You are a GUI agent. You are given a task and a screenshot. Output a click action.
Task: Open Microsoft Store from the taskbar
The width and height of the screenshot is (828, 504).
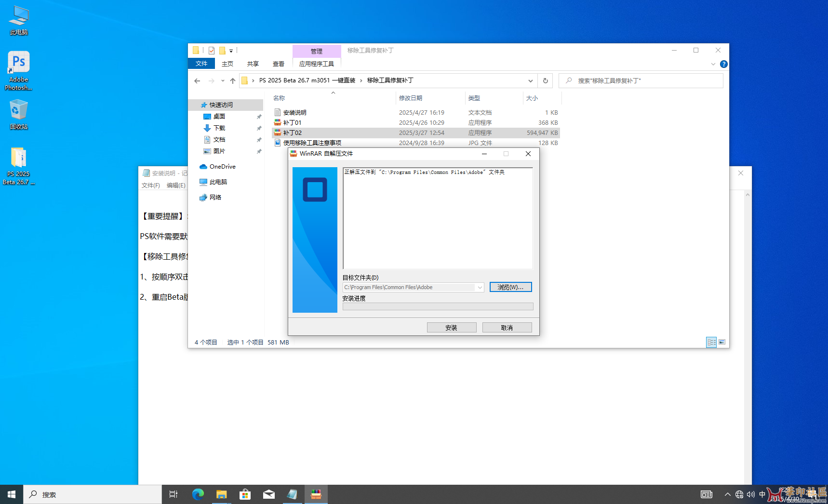point(245,494)
